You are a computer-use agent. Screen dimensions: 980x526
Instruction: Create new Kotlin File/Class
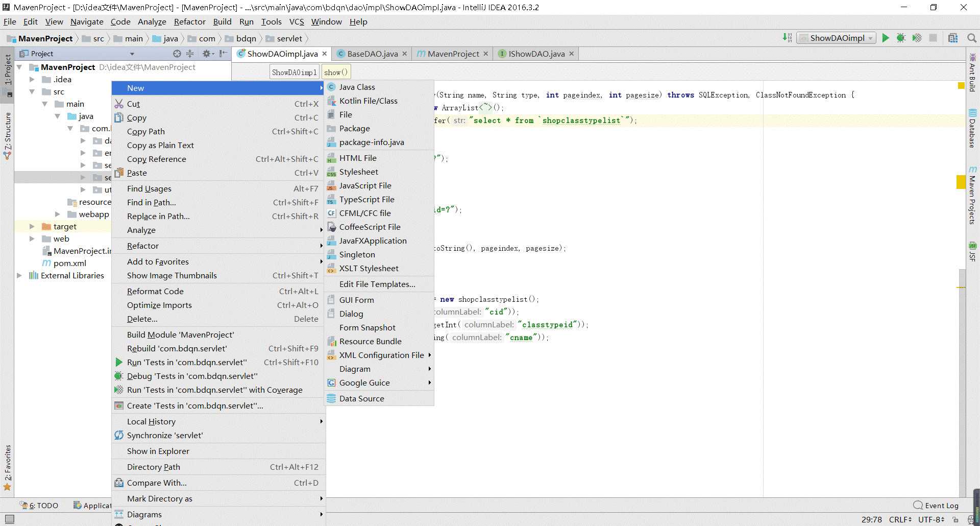[x=379, y=101]
